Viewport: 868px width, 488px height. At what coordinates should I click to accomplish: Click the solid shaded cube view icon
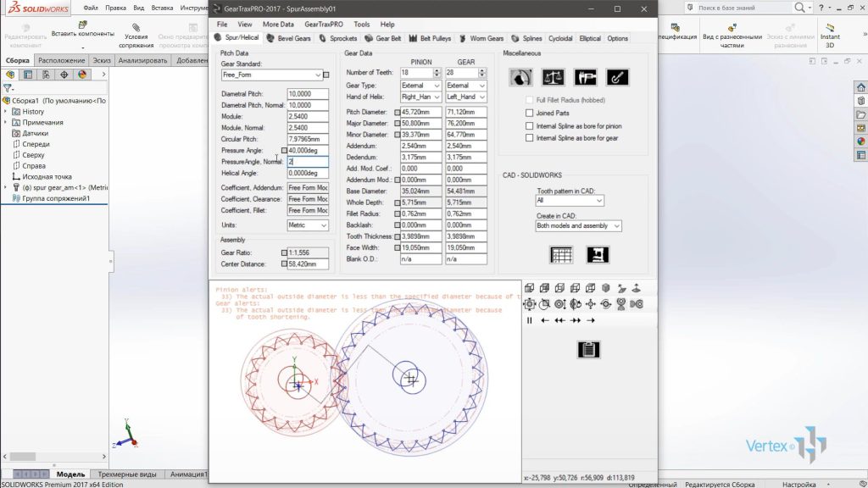(605, 288)
